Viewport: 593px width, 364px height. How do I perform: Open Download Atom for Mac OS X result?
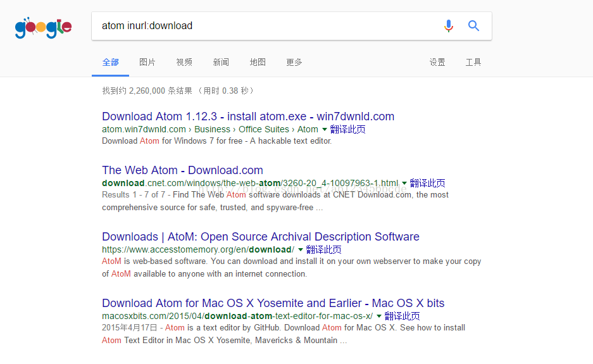[273, 303]
